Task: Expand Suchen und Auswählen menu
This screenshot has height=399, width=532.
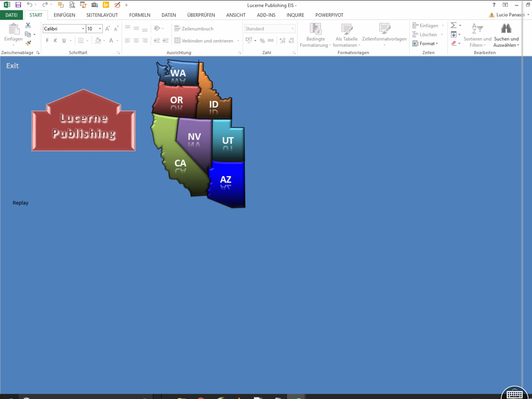Action: (x=506, y=35)
